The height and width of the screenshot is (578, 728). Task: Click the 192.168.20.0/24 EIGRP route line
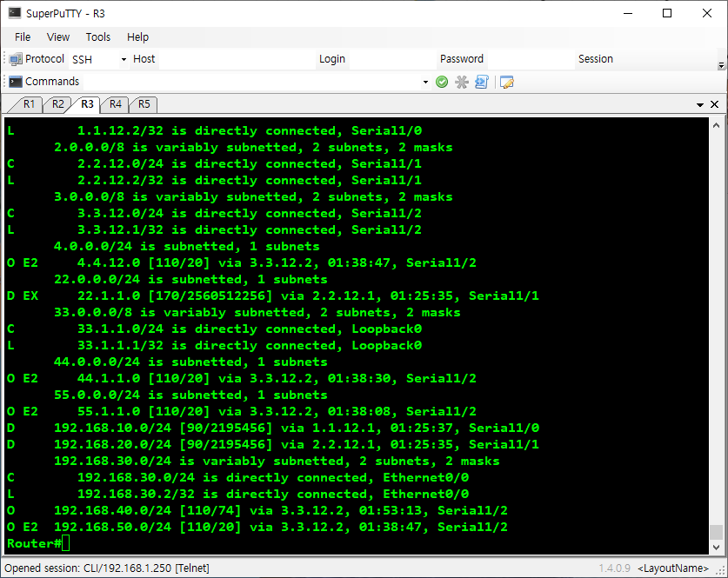tap(272, 444)
